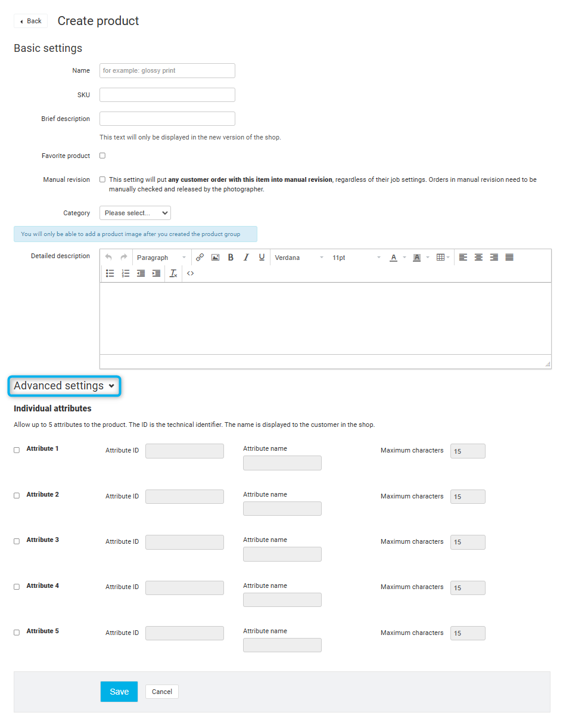Align text right
Viewport: 563px width, 728px height.
point(494,258)
